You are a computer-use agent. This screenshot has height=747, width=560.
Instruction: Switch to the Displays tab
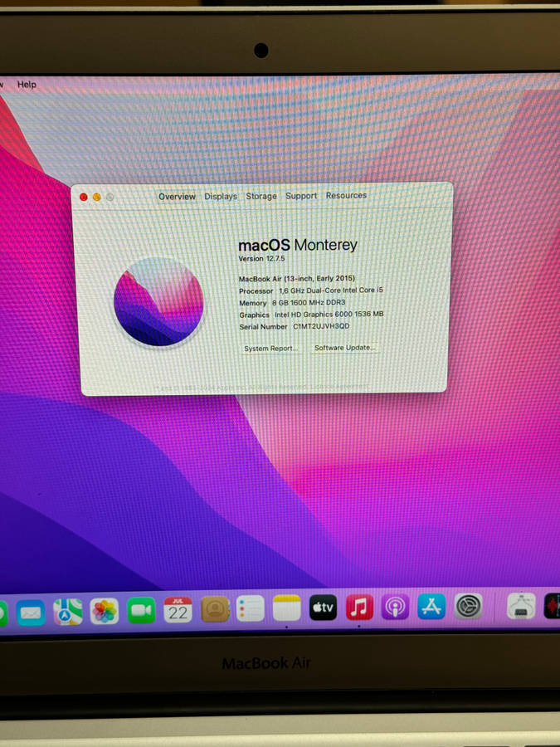221,197
